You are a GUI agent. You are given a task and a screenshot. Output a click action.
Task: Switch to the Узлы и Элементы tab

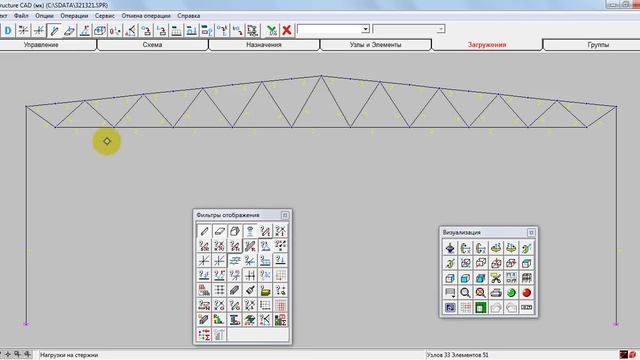pyautogui.click(x=376, y=45)
